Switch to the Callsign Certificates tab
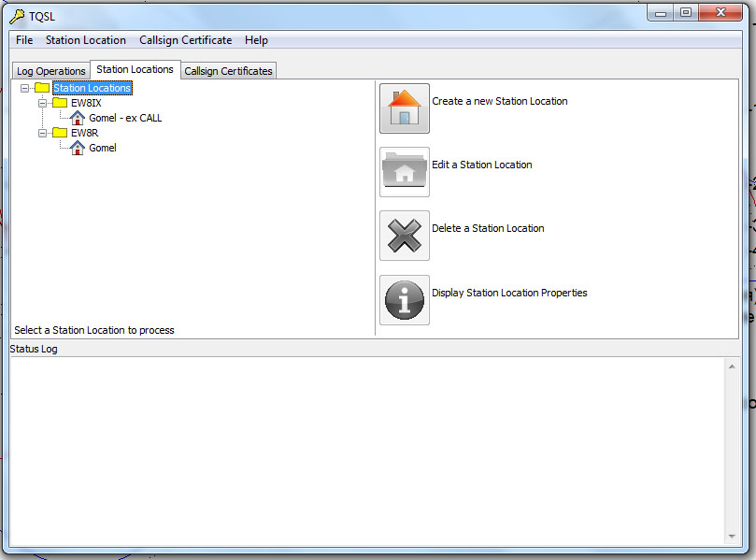Screen dimensions: 756x560 [228, 71]
